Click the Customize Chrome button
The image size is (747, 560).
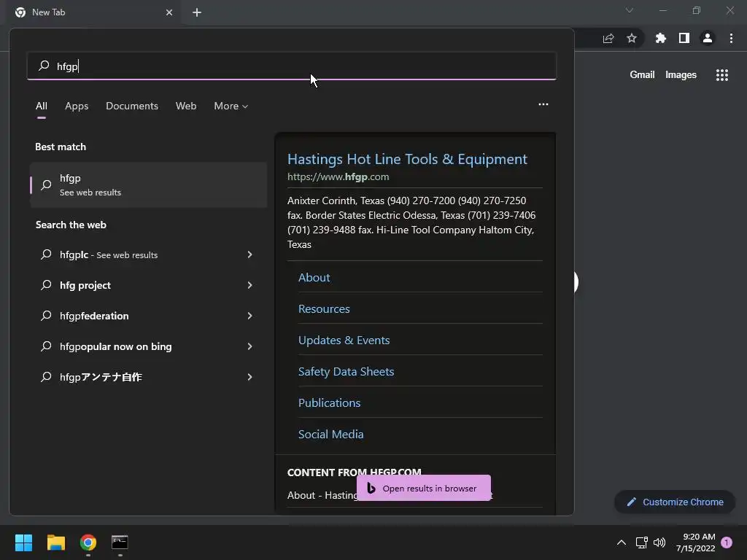(x=675, y=502)
